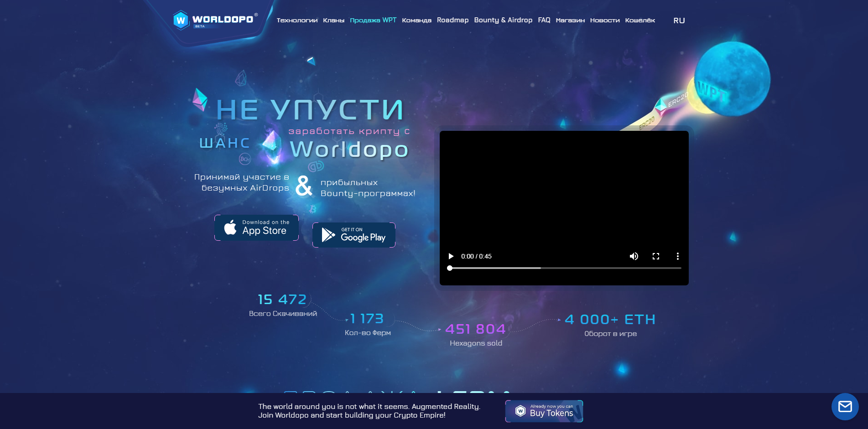The width and height of the screenshot is (868, 429).
Task: Open the RU language selector
Action: pos(679,21)
